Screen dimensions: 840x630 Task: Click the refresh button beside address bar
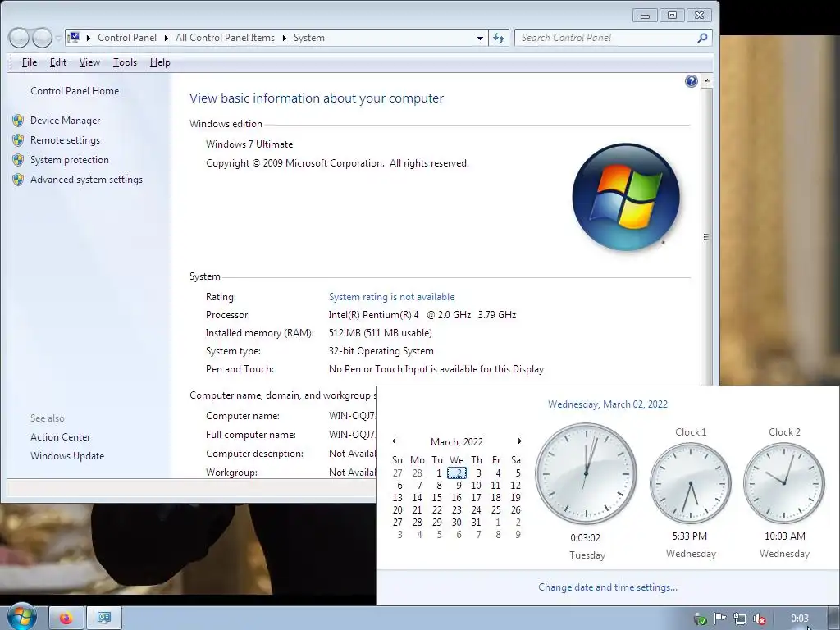(x=499, y=38)
